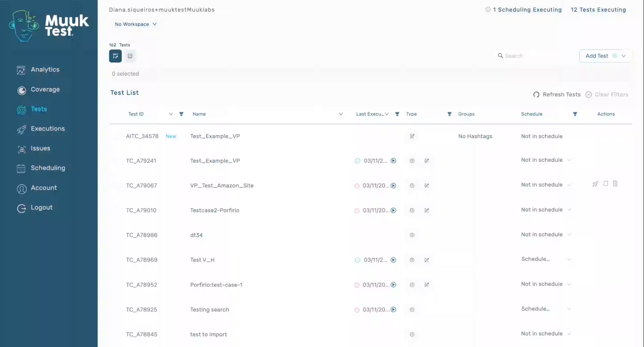Click the automation type icon for test to import
Screen dimensions: 644x347
coord(412,334)
